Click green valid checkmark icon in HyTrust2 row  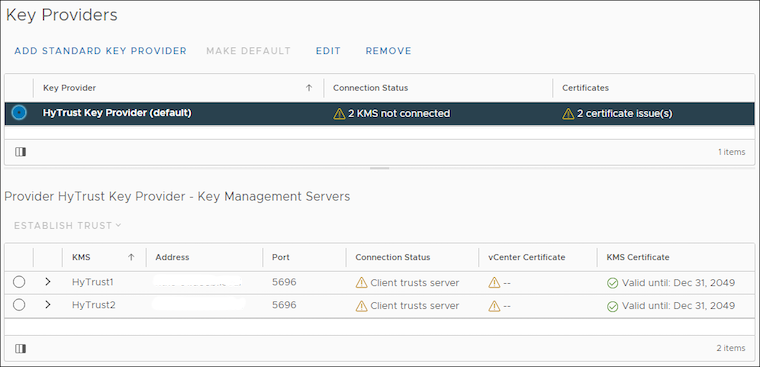[x=613, y=306]
